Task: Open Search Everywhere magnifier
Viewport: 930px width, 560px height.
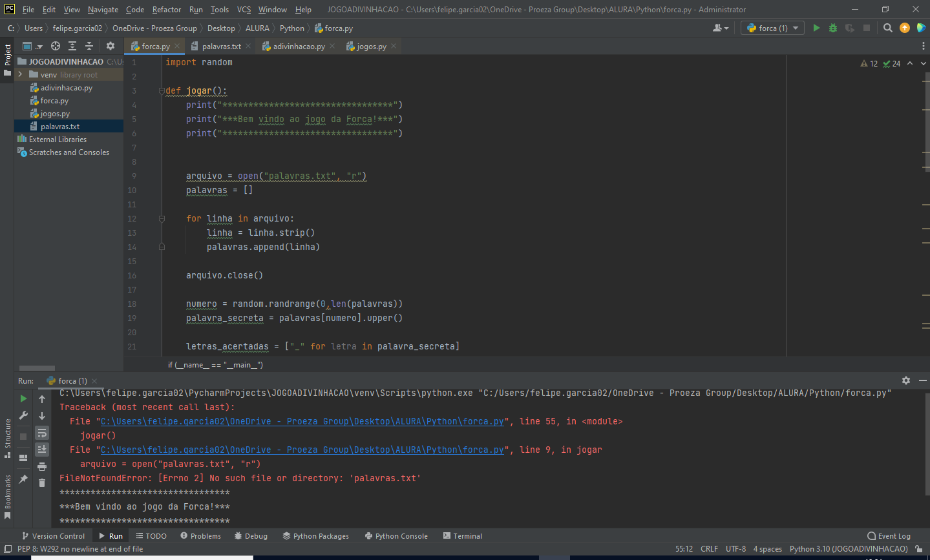Action: click(888, 28)
